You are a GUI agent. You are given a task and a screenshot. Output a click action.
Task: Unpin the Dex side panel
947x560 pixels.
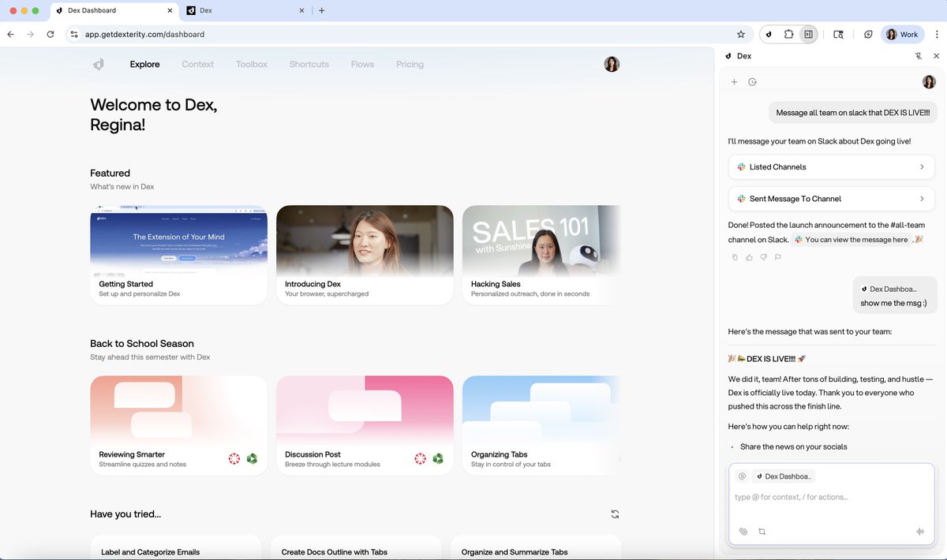919,56
